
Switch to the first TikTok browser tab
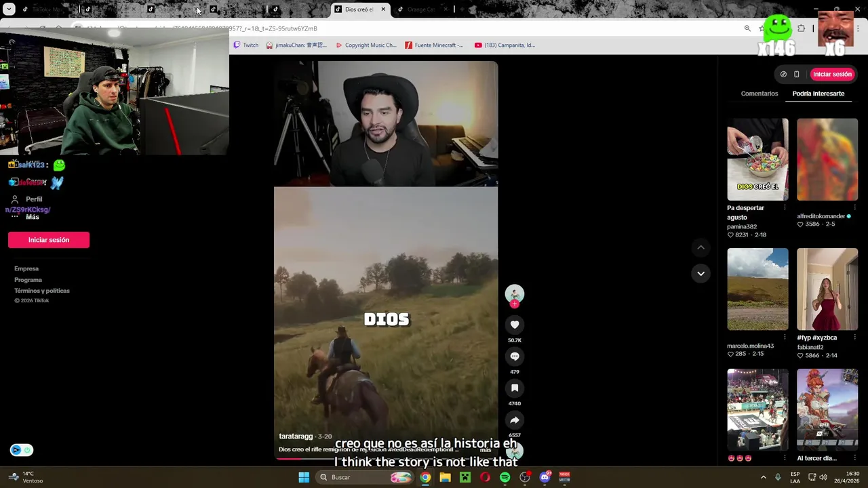[x=47, y=9]
